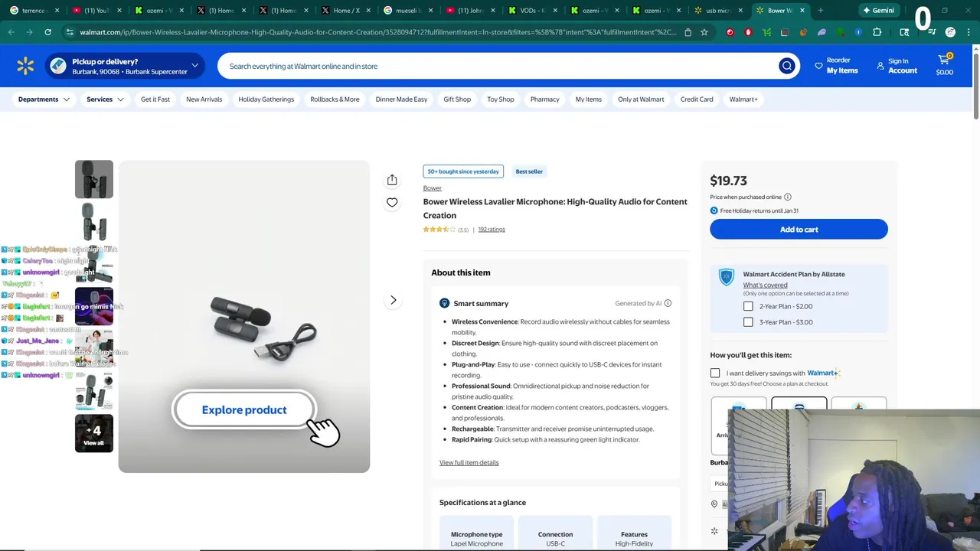Viewport: 980px width, 551px height.
Task: Open New Arrivals menu item
Action: pyautogui.click(x=204, y=99)
